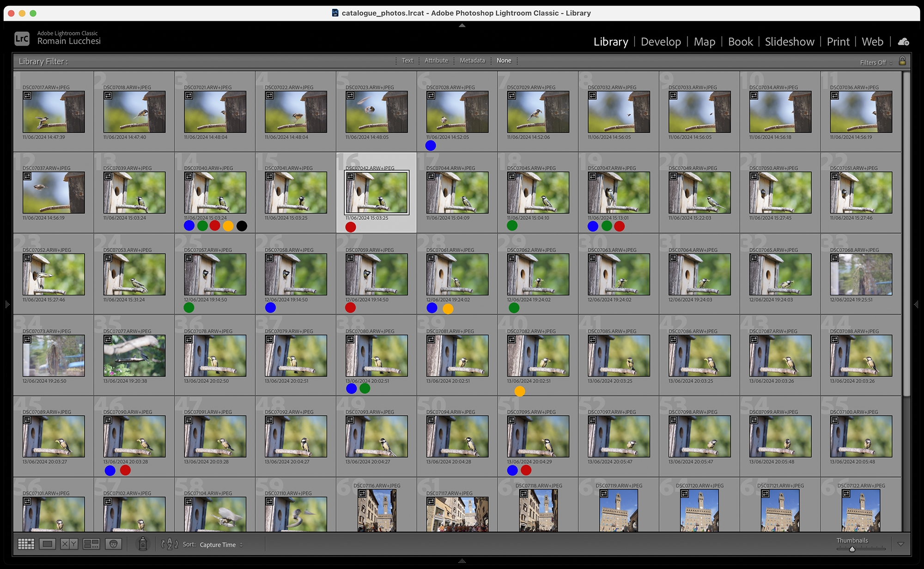
Task: Click the Text filter option
Action: pos(407,61)
